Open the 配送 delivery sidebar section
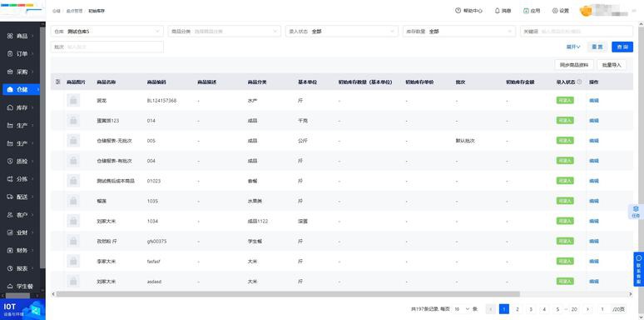 pos(20,197)
